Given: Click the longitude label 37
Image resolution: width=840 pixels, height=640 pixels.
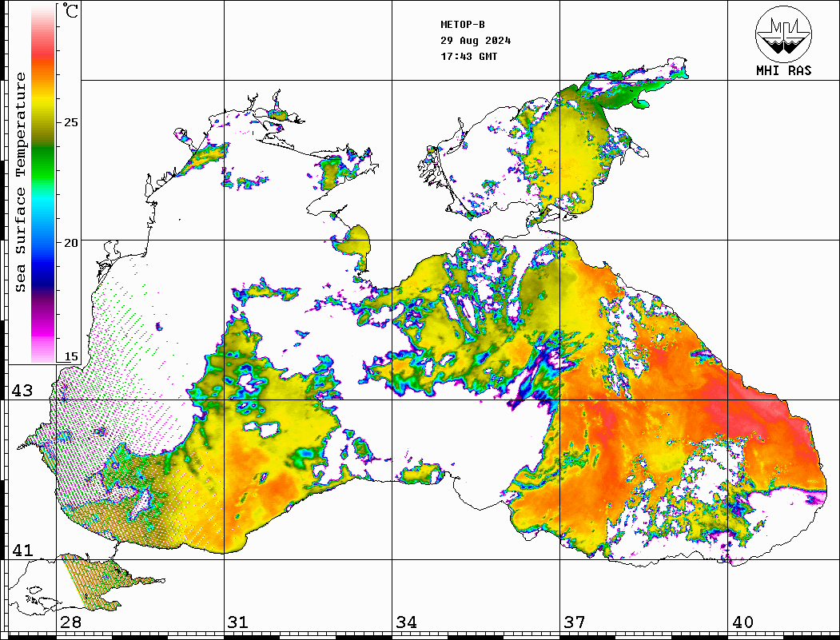Looking at the screenshot, I should (575, 622).
